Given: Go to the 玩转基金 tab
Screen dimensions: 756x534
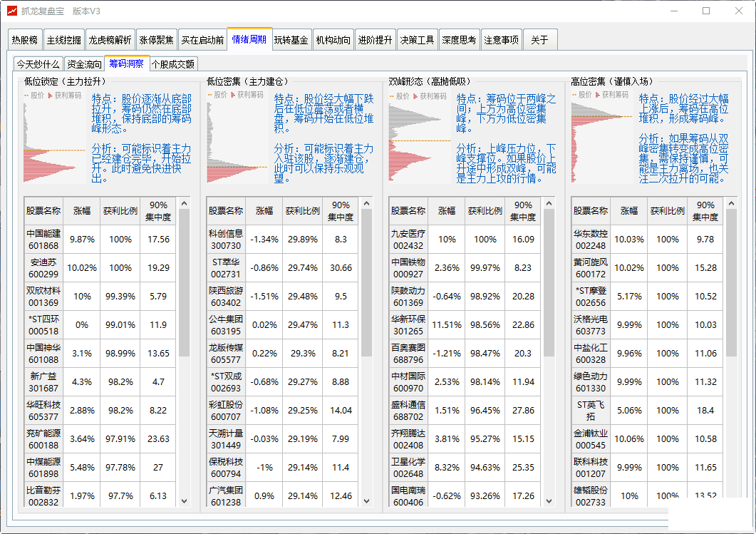Looking at the screenshot, I should (291, 40).
